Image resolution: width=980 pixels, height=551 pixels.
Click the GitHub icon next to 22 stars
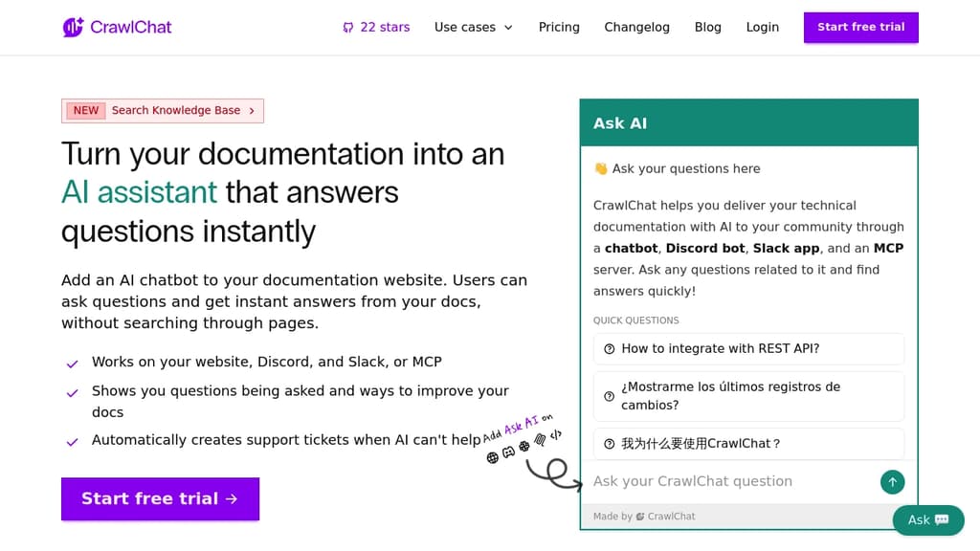[x=348, y=27]
